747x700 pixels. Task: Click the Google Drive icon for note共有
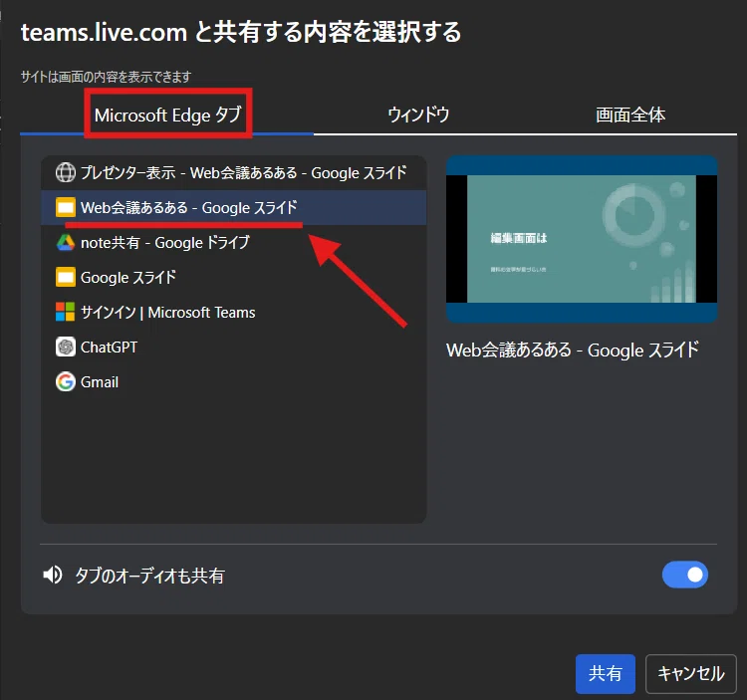[66, 242]
